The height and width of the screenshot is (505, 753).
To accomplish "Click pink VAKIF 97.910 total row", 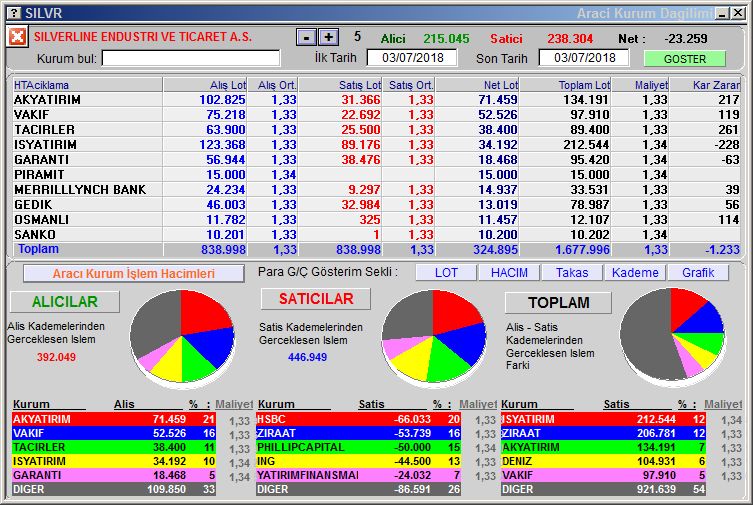I will (x=603, y=475).
